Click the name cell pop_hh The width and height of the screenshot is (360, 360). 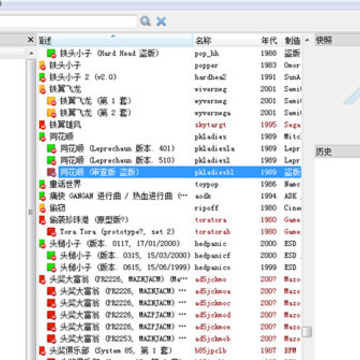click(207, 54)
